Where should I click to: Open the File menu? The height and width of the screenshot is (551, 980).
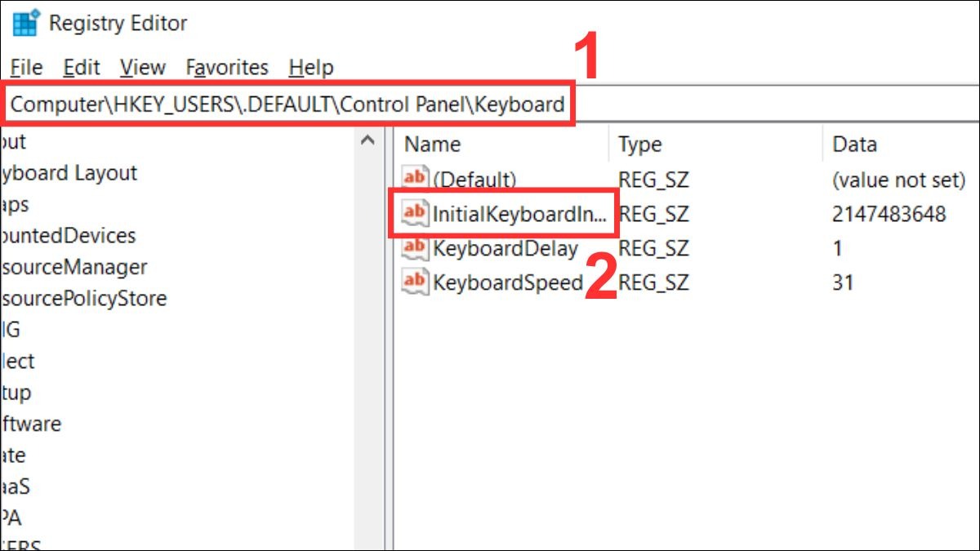[26, 67]
